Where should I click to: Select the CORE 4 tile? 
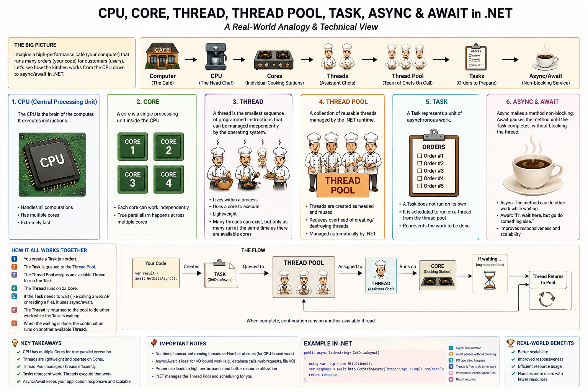click(168, 179)
